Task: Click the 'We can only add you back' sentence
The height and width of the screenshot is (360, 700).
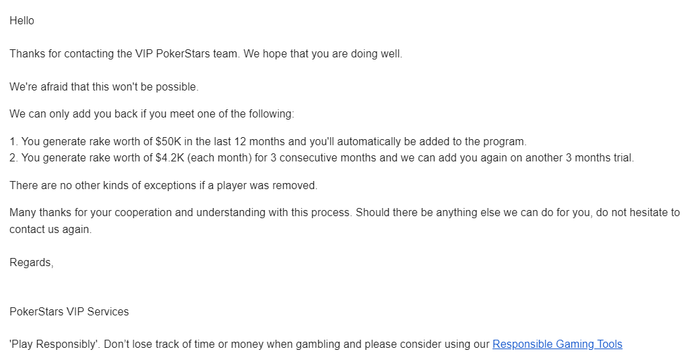Action: click(152, 114)
